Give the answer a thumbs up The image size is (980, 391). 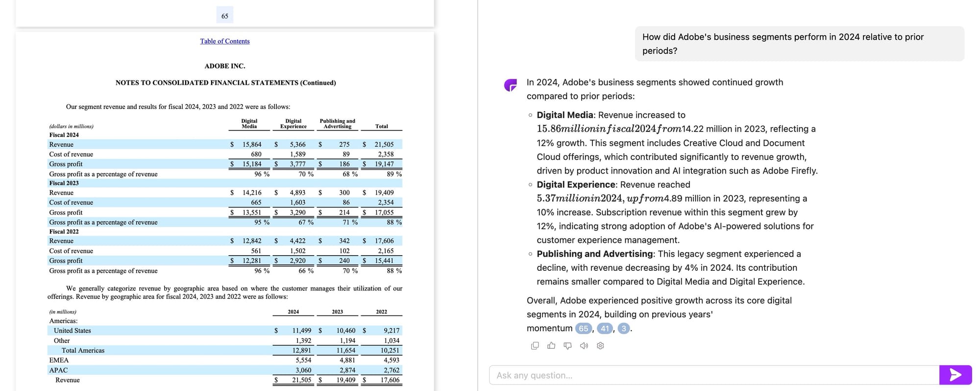(x=551, y=346)
